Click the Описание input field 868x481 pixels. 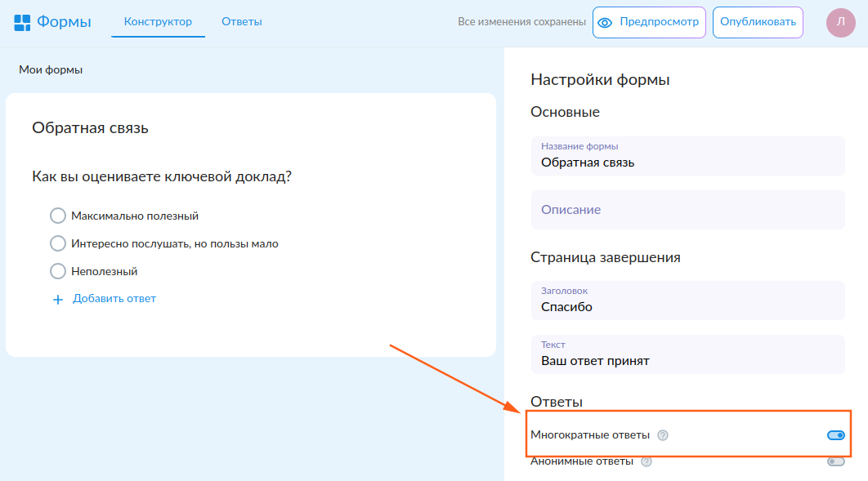point(687,210)
